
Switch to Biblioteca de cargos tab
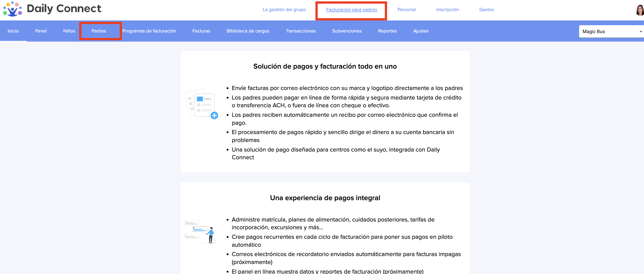248,31
